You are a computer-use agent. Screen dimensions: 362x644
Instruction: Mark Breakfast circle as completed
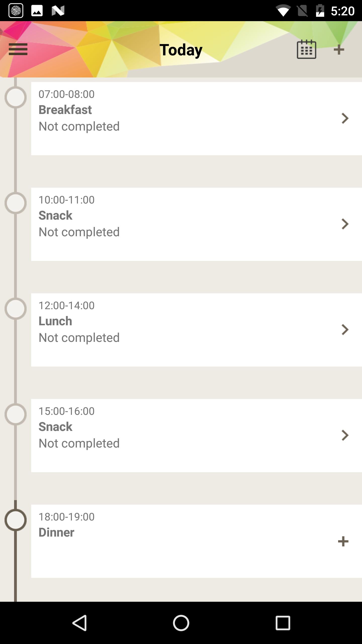click(x=16, y=97)
